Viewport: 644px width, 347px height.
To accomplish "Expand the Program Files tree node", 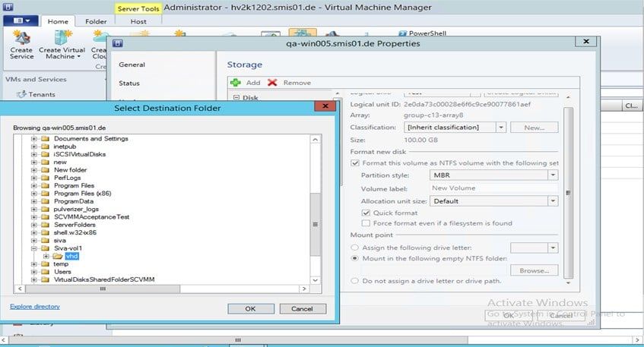I will [x=34, y=185].
